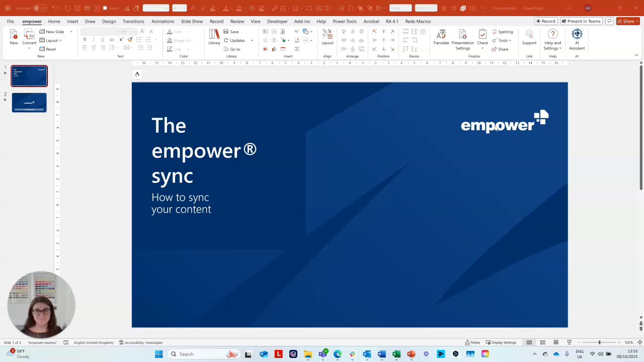
Task: Open Excel from the taskbar
Action: (396, 354)
